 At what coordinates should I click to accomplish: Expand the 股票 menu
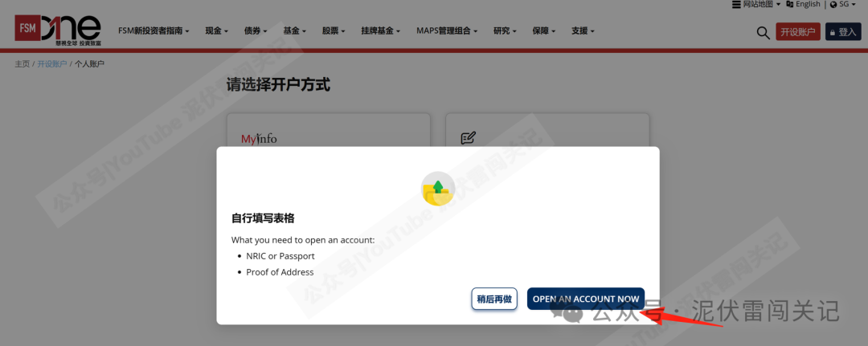point(334,31)
